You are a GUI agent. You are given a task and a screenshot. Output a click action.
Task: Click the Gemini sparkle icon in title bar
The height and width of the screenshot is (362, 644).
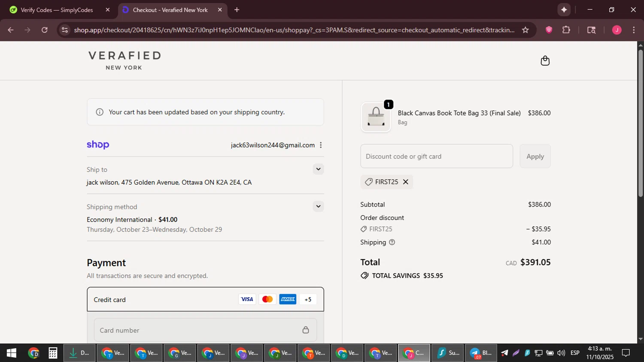564,9
